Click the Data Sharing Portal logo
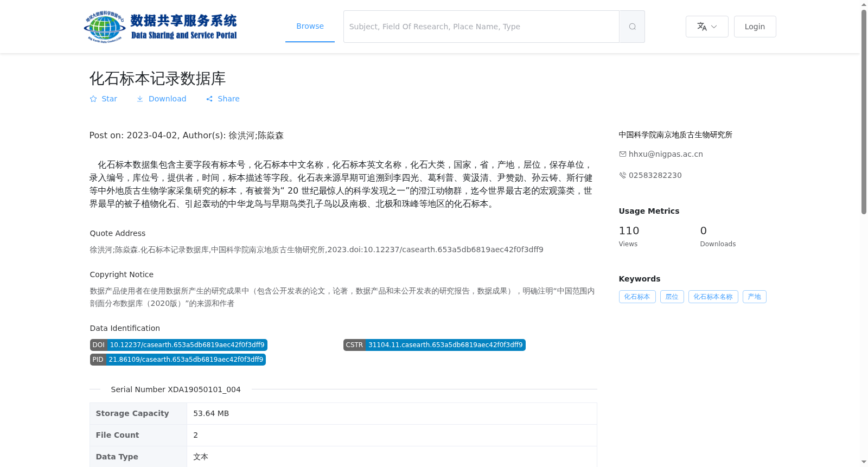868x467 pixels. 161,27
